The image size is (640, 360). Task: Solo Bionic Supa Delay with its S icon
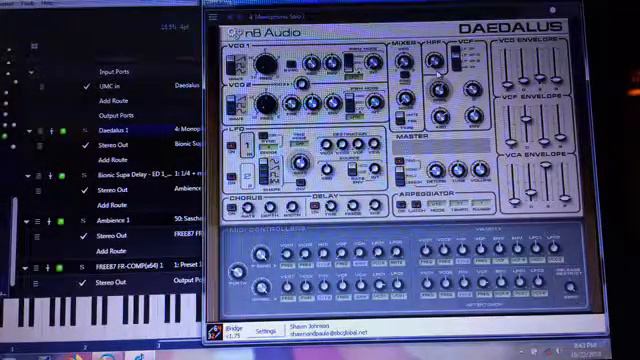84,175
